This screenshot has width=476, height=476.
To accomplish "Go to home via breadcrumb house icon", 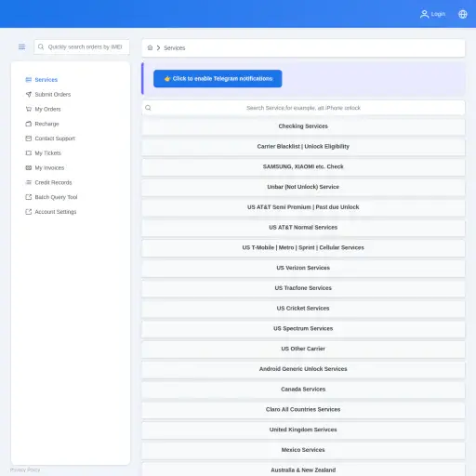I will click(x=150, y=47).
